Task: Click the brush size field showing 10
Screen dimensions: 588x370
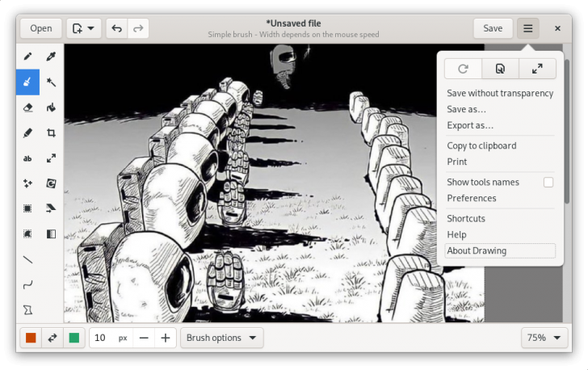Action: tap(111, 338)
